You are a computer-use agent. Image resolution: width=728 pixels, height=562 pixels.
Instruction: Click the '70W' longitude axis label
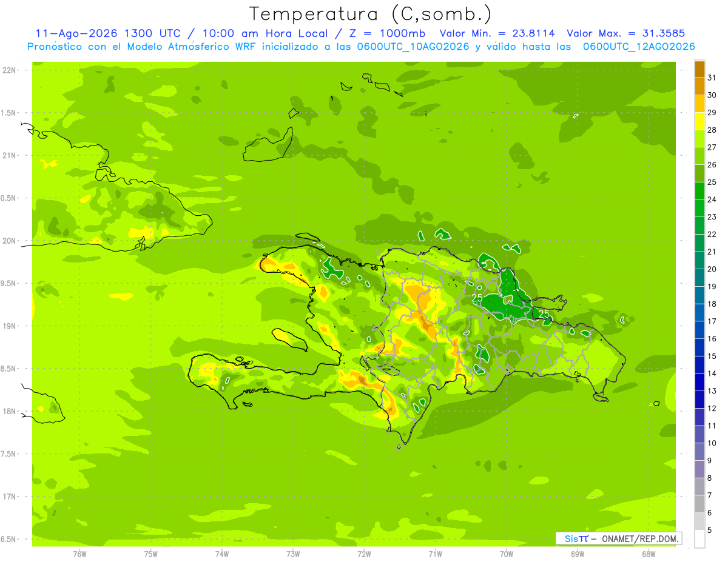click(x=506, y=554)
